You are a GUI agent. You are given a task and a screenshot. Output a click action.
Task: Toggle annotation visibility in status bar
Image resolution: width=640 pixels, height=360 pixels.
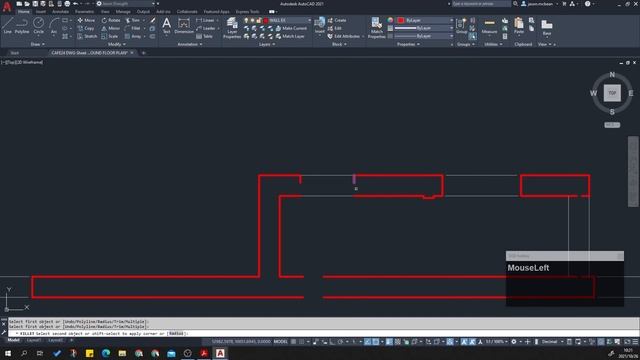(x=464, y=342)
